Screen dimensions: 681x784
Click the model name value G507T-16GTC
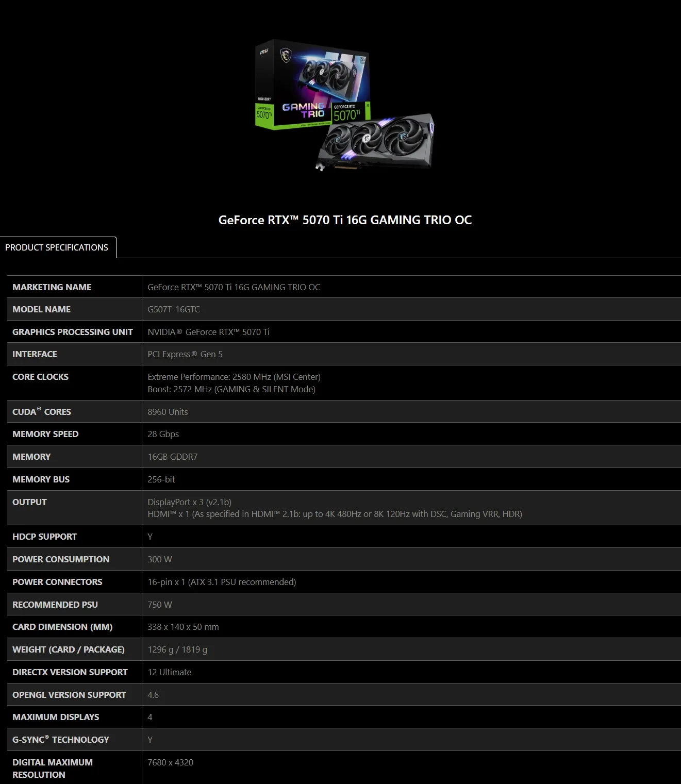click(173, 309)
